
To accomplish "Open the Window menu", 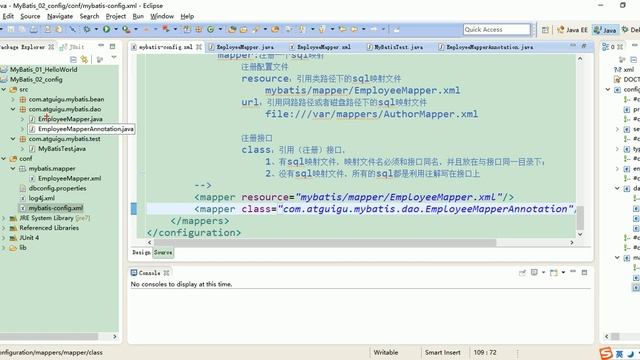I will tap(162, 16).
